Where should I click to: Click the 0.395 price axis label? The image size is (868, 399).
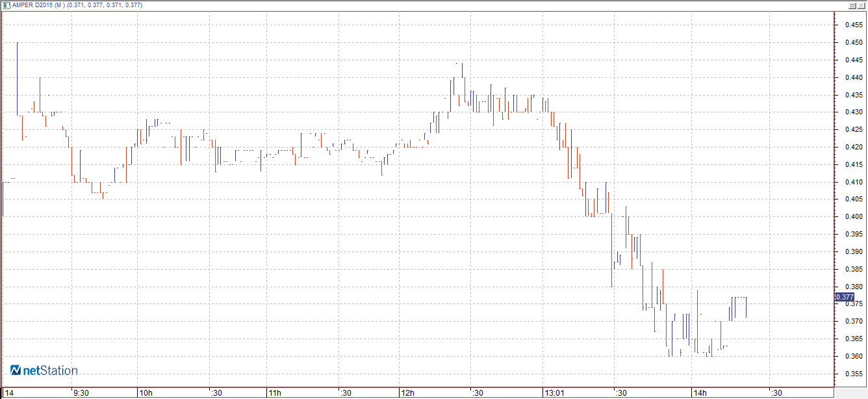(x=853, y=234)
